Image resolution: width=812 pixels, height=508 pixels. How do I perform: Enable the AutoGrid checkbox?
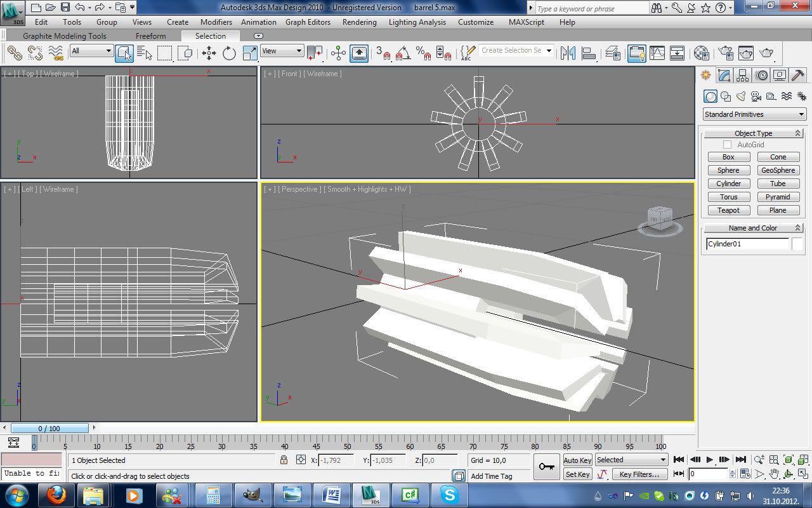pos(728,145)
